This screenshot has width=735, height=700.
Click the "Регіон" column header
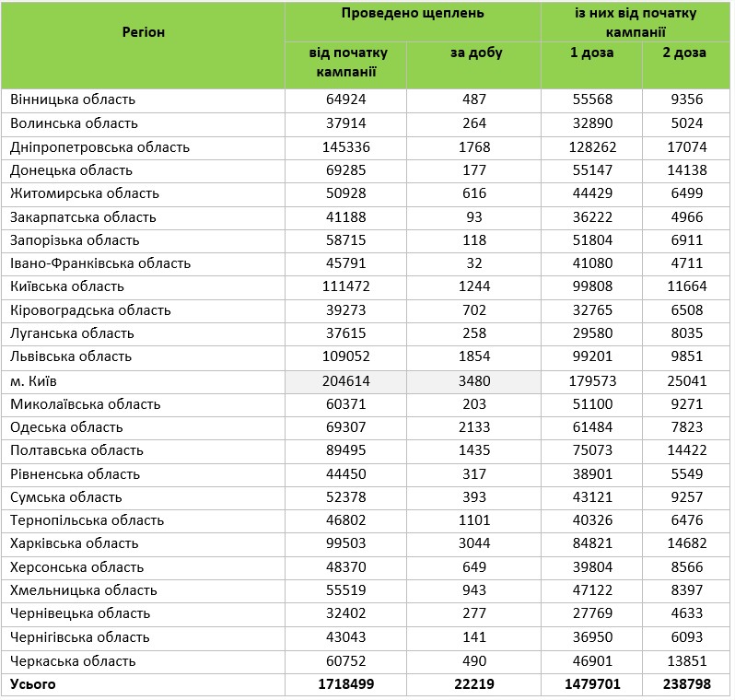143,32
